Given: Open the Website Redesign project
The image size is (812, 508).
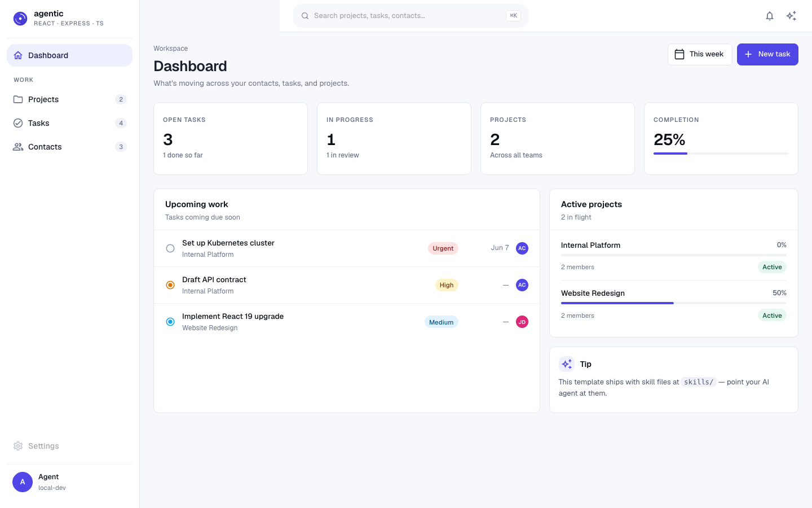Looking at the screenshot, I should (593, 293).
